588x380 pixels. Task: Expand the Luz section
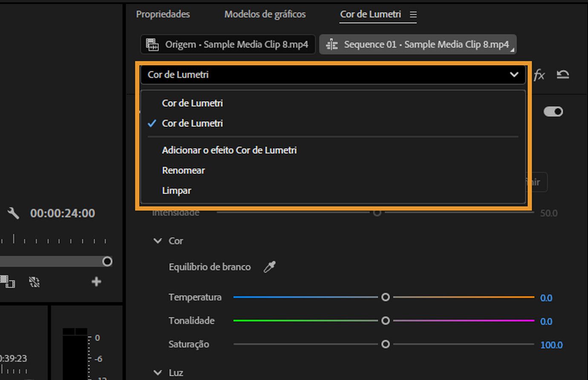(x=158, y=373)
